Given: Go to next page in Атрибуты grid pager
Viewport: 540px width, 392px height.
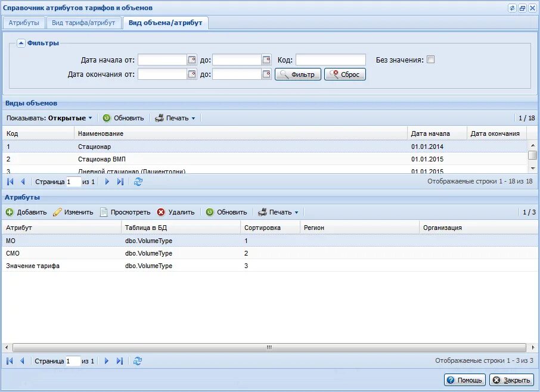Looking at the screenshot, I should tap(107, 360).
